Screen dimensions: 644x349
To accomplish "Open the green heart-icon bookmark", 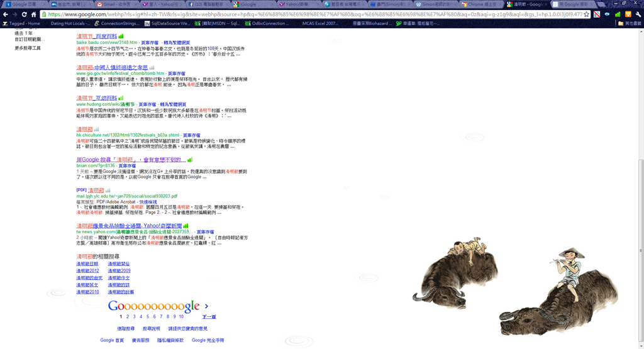I will point(418,23).
